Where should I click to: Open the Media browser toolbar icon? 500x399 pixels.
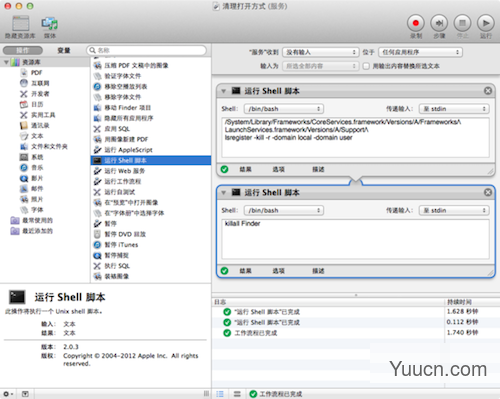pos(50,23)
